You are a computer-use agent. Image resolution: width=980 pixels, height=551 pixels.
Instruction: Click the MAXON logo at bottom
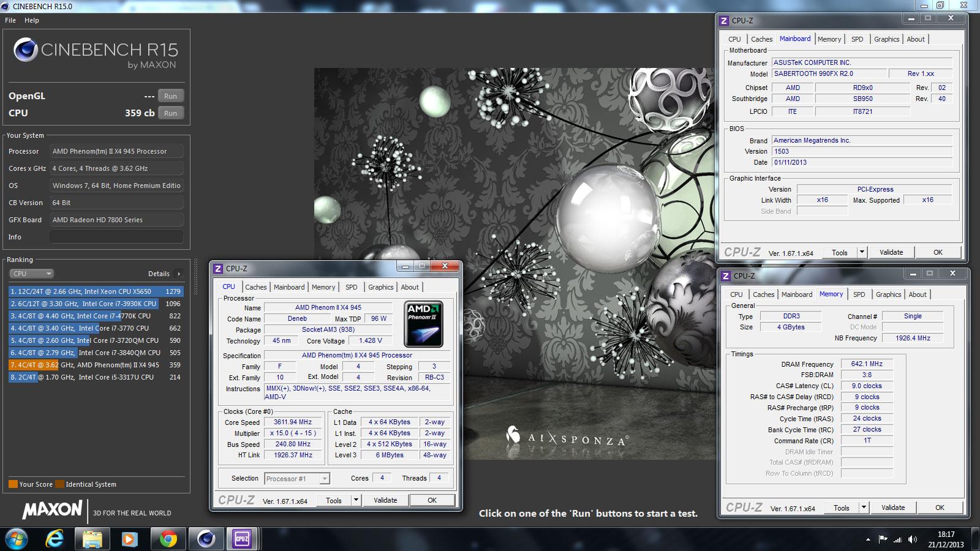click(52, 509)
